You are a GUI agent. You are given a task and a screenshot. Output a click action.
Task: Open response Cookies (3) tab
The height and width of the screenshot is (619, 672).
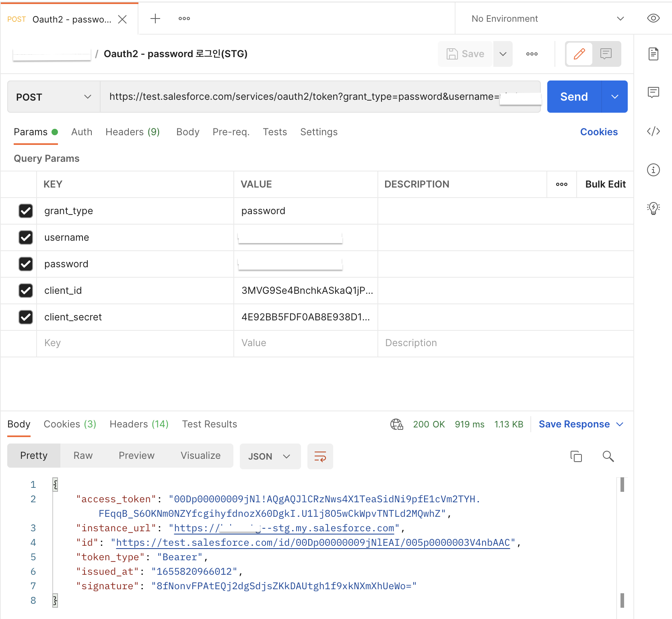pos(70,424)
